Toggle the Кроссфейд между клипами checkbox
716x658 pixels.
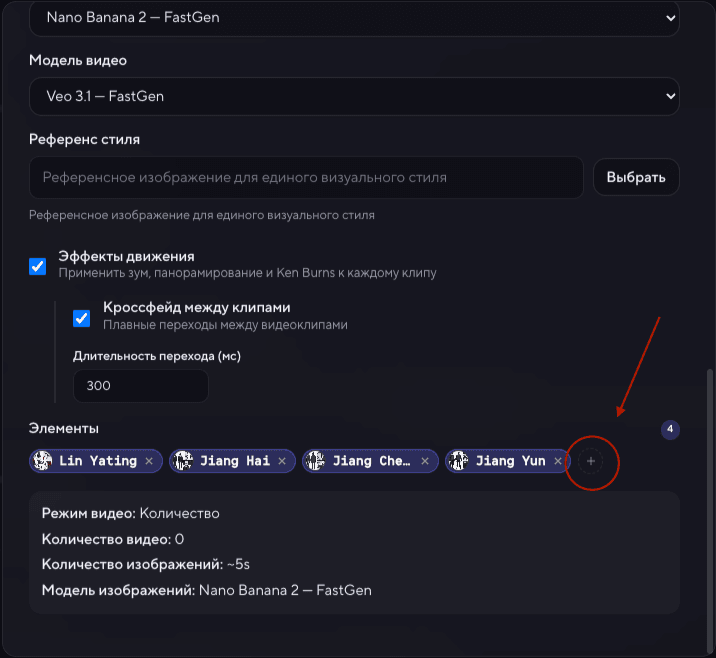(82, 318)
